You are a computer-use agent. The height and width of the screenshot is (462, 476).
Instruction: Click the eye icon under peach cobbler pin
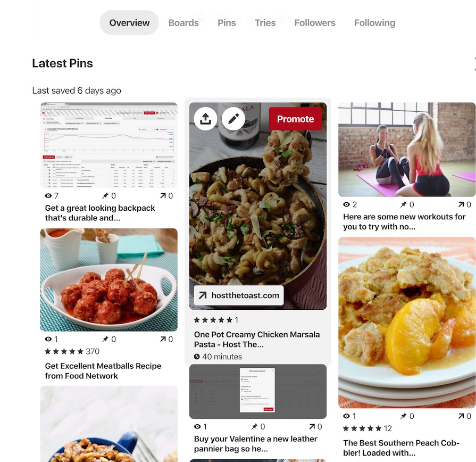(346, 416)
